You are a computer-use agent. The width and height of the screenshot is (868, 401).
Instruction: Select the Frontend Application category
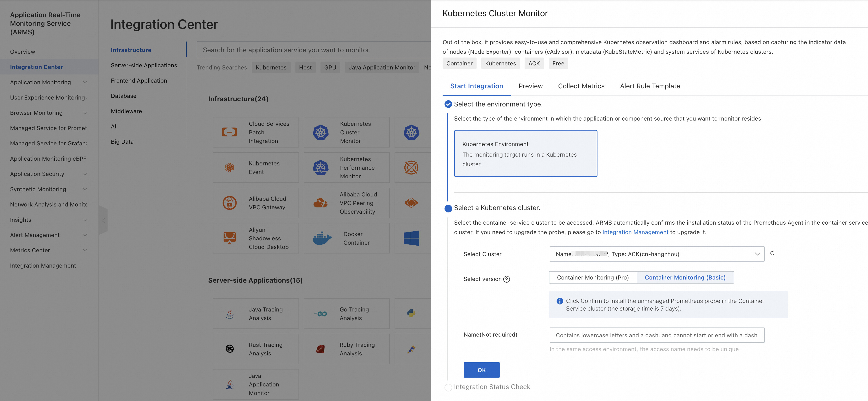(x=139, y=81)
